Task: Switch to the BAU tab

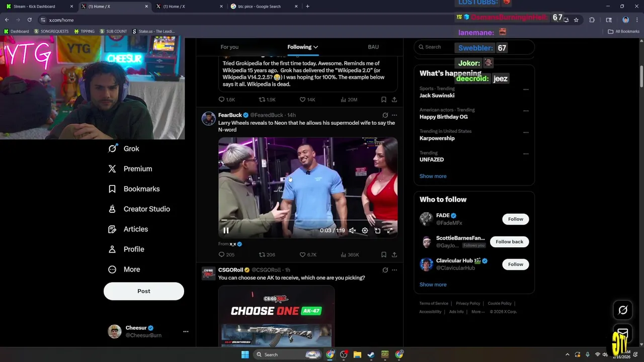Action: (373, 47)
